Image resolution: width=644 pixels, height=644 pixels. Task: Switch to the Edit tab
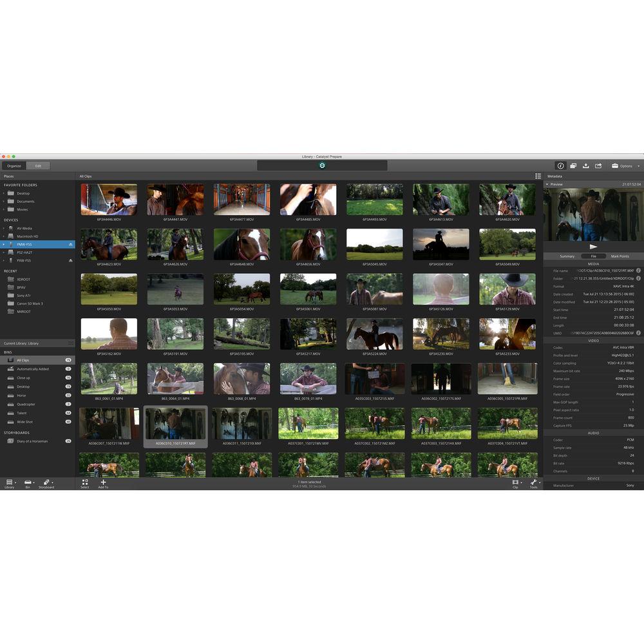click(x=37, y=165)
